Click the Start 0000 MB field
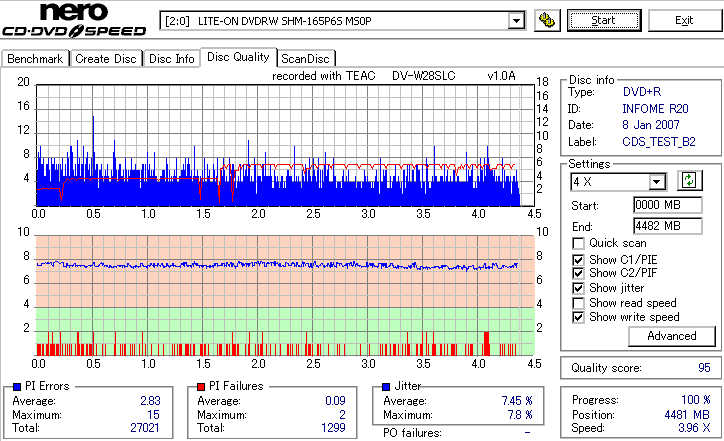The height and width of the screenshot is (441, 724). click(668, 205)
